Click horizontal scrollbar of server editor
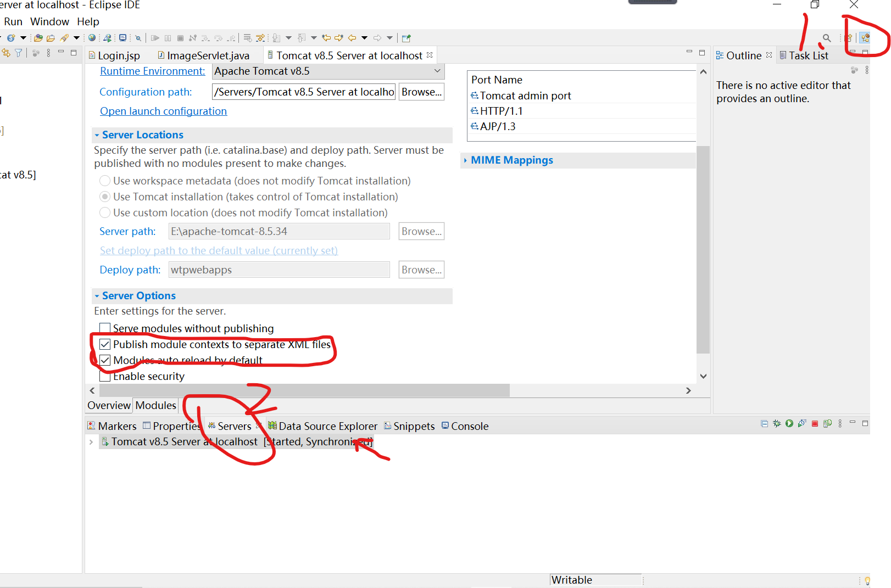Viewport: 891px width, 588px height. (x=304, y=390)
